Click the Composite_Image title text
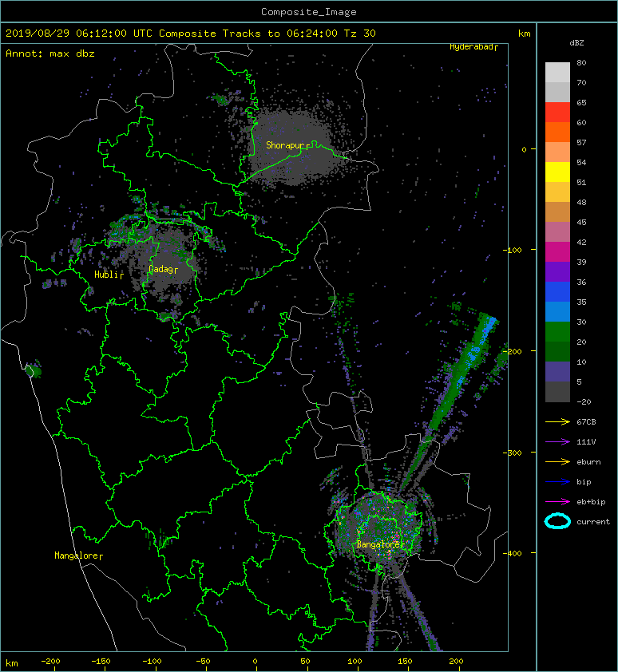 click(309, 12)
